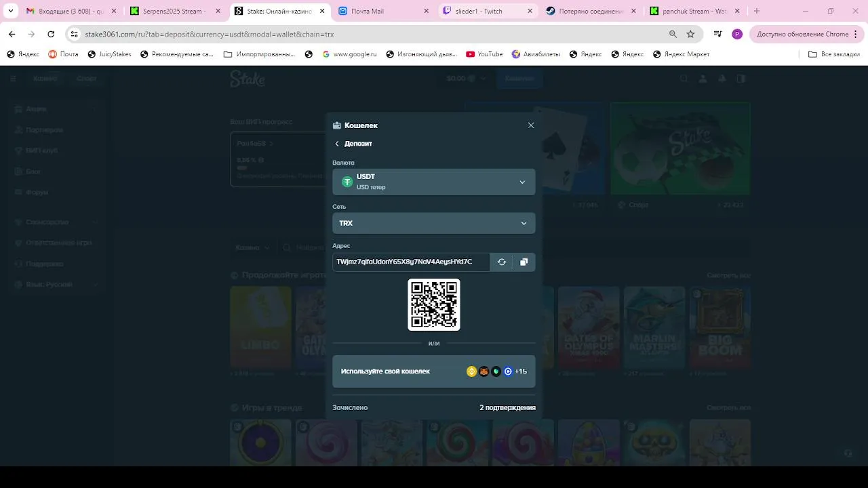Open the Limbo game thumbnail
Viewport: 868px width, 488px height.
(260, 327)
